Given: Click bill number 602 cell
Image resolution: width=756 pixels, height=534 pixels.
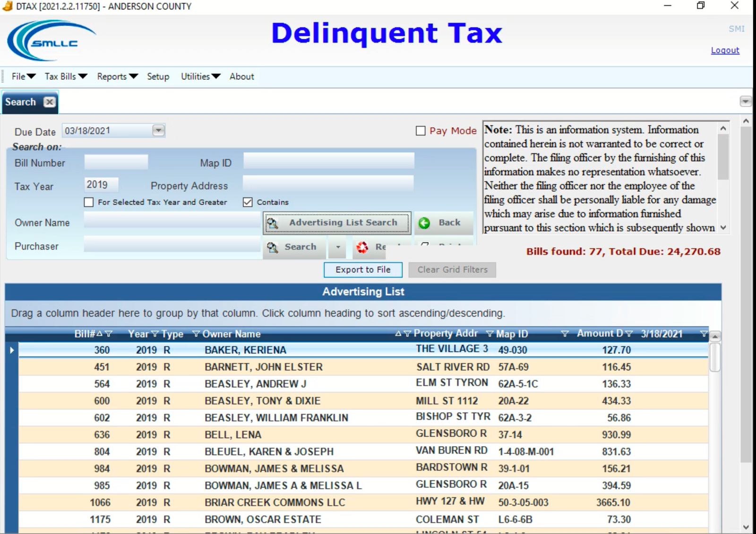Looking at the screenshot, I should pyautogui.click(x=102, y=418).
